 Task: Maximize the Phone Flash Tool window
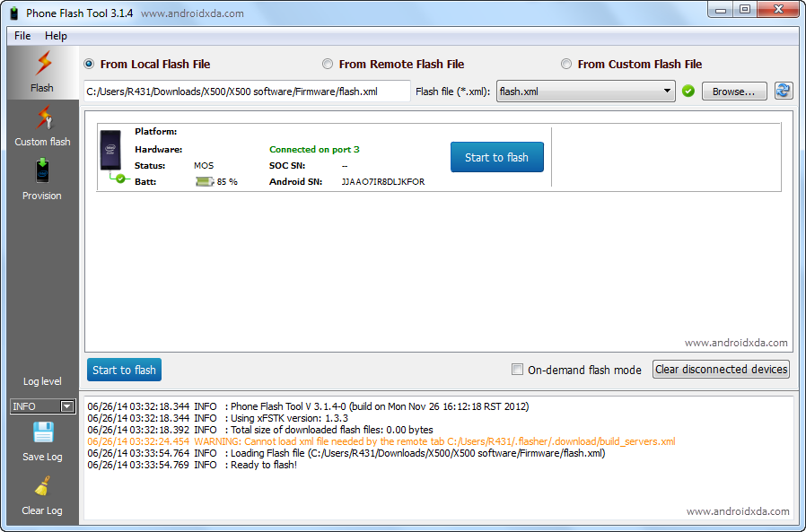pos(744,9)
